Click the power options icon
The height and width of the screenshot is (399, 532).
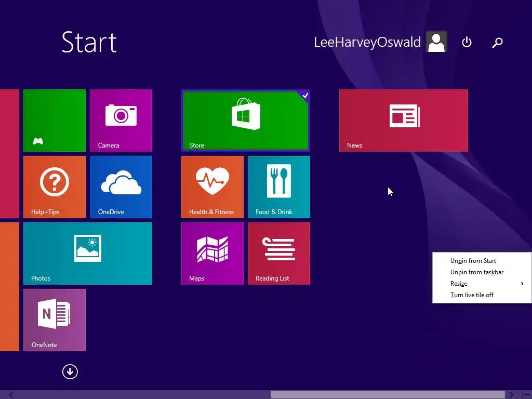tap(467, 42)
